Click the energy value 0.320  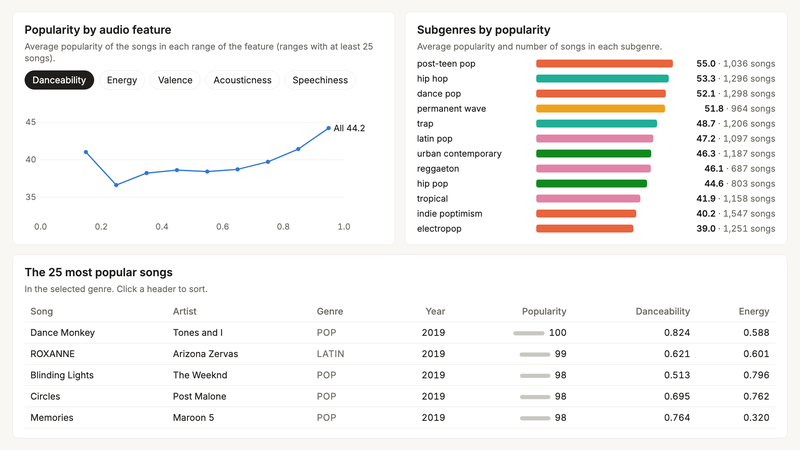[x=756, y=418]
